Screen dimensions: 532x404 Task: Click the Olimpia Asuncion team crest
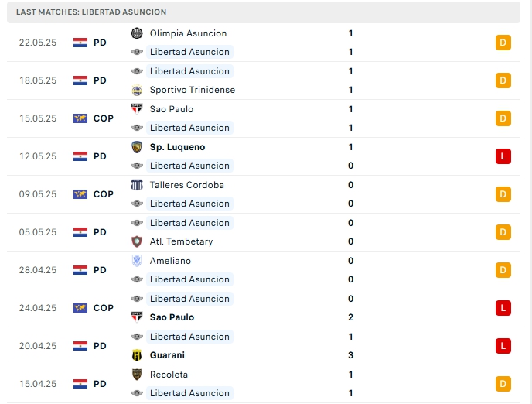pos(137,33)
